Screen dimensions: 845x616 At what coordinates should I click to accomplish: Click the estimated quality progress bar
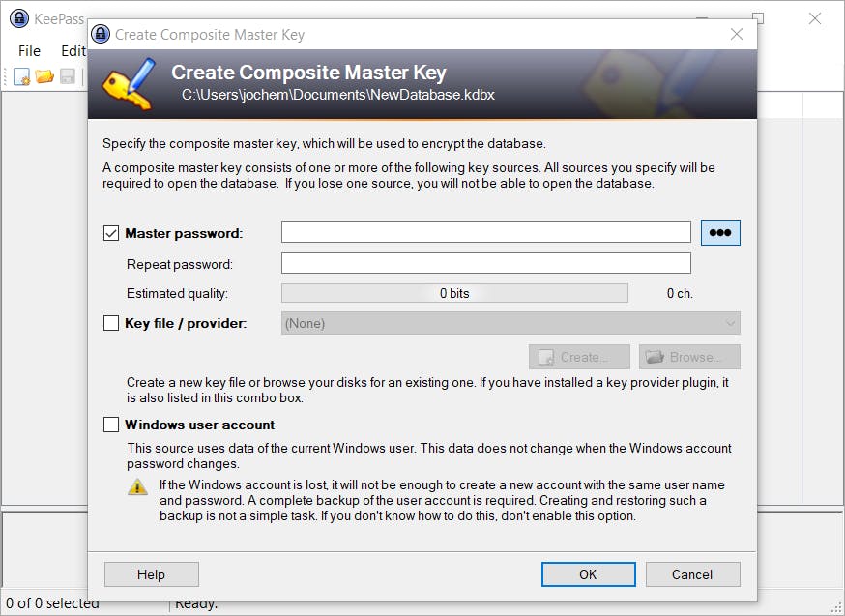point(454,293)
